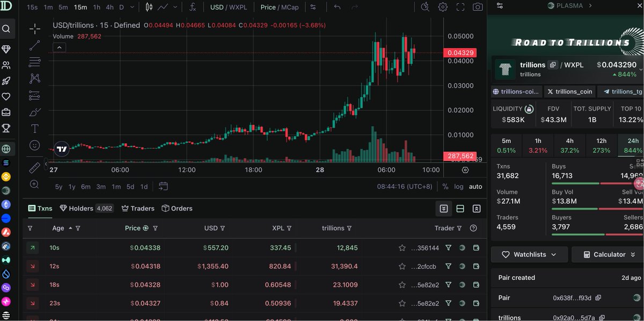Set chart range to 1y
644x321 pixels.
72,187
